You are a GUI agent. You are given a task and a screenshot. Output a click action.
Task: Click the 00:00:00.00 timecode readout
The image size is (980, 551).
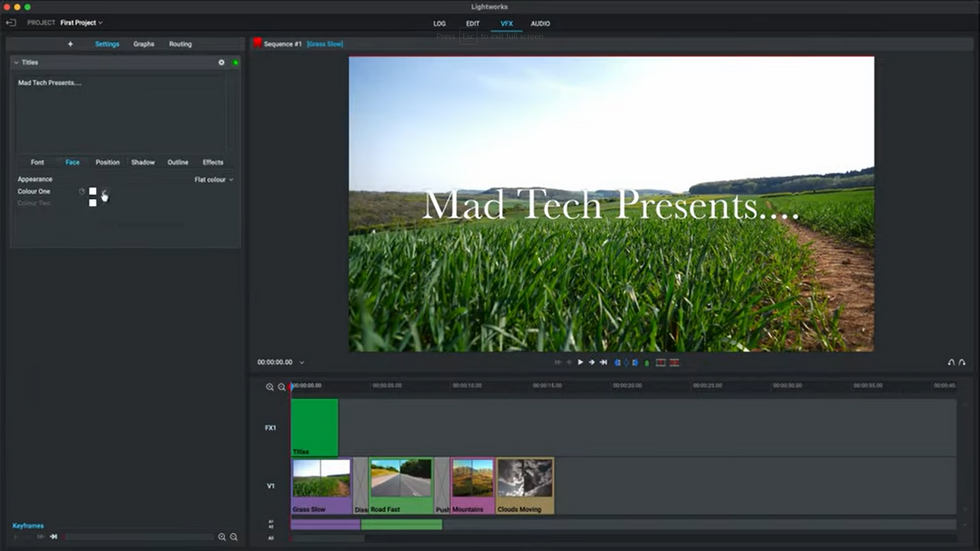coord(275,362)
